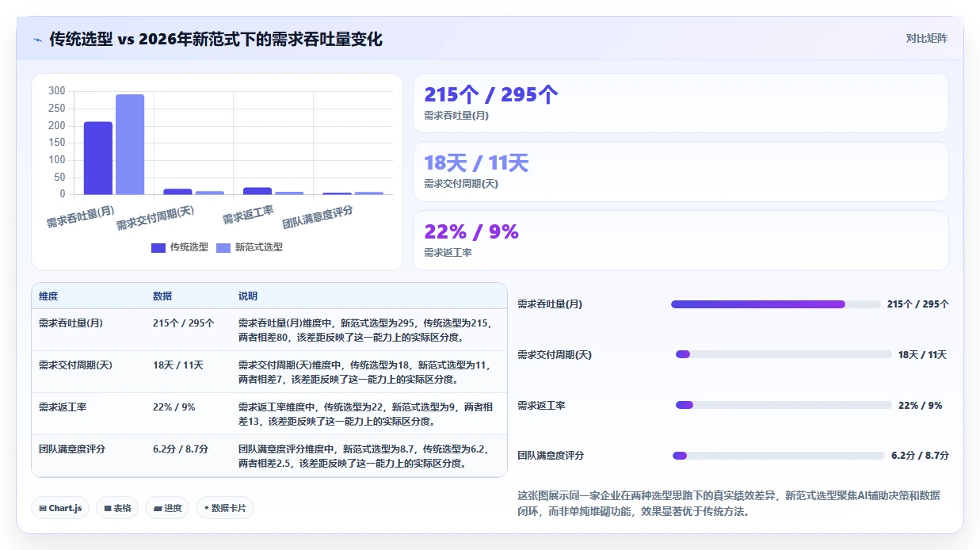Click the header icon beside the title

pyautogui.click(x=38, y=39)
